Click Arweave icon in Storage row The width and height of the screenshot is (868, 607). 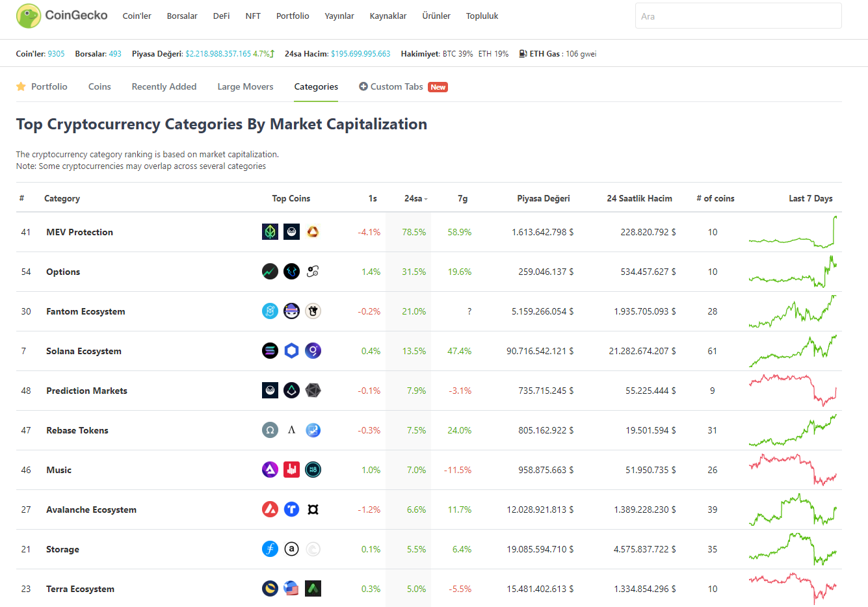[x=291, y=549]
